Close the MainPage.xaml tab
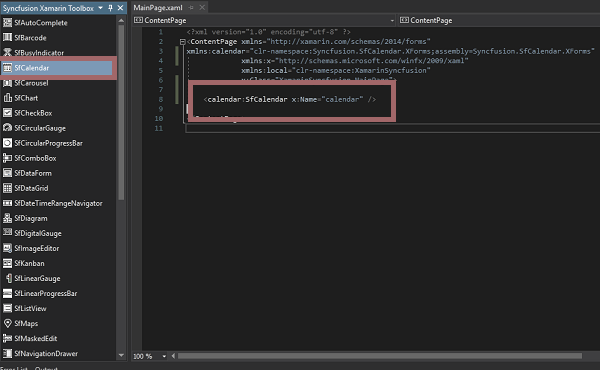 (202, 8)
